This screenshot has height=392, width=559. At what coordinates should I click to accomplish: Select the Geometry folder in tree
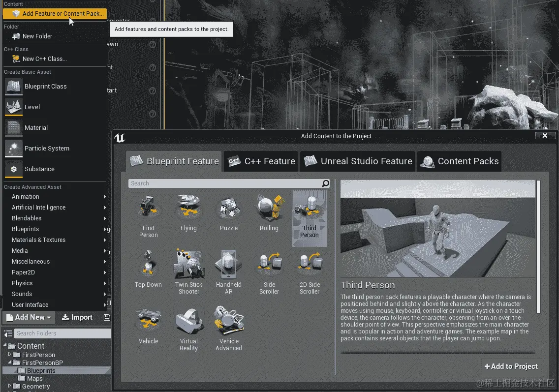coord(36,386)
